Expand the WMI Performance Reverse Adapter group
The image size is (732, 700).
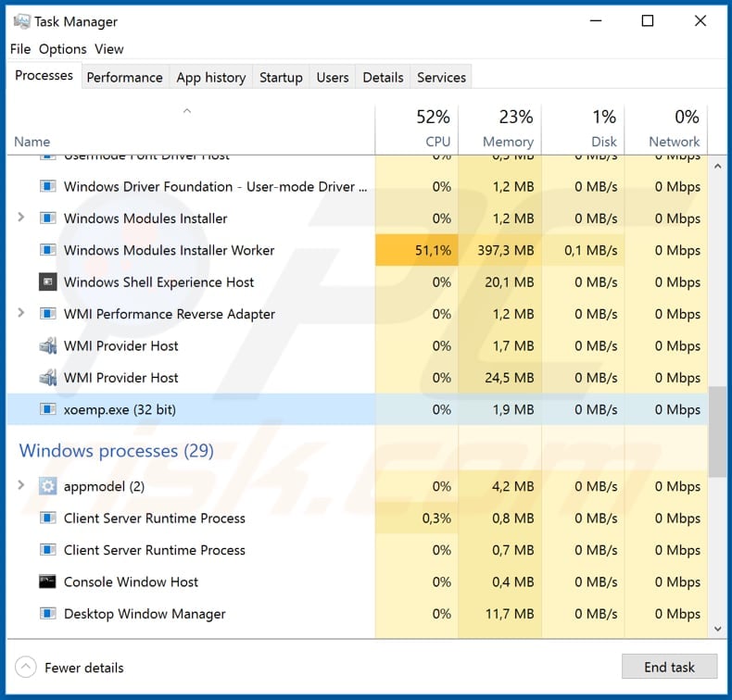tap(21, 313)
